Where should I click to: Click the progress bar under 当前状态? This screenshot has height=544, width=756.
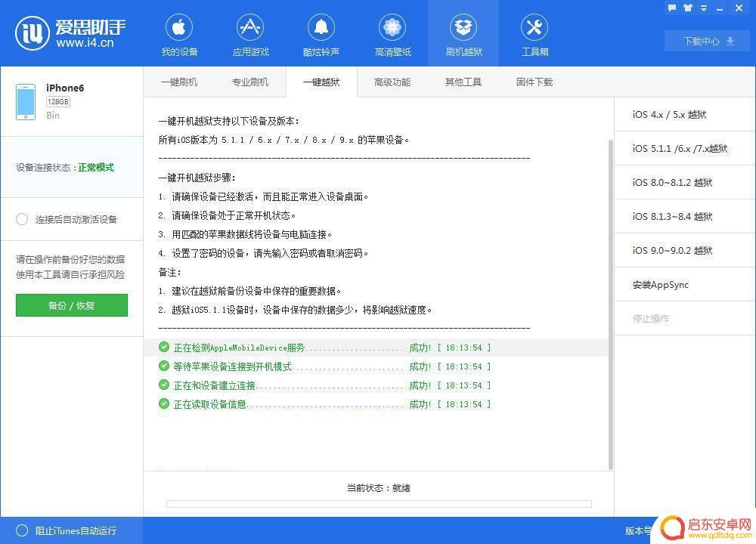[379, 503]
